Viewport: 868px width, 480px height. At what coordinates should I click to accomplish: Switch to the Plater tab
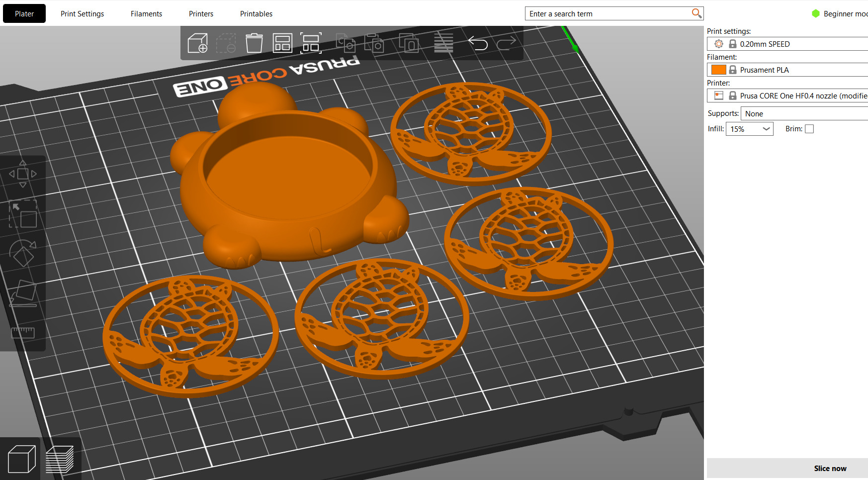point(24,13)
